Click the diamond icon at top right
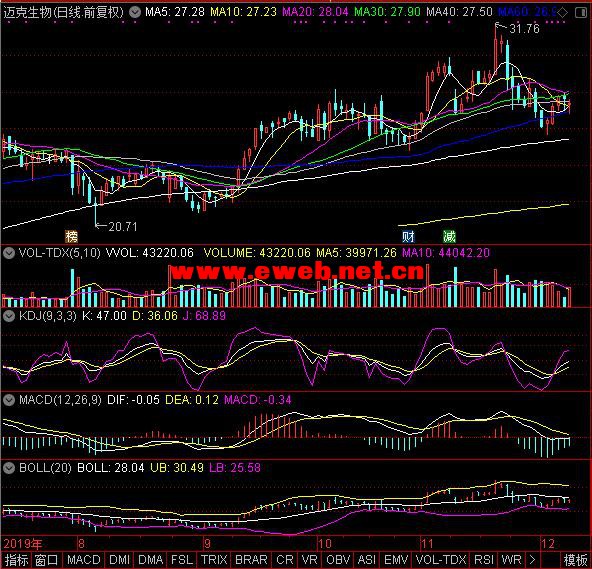 tap(563, 12)
